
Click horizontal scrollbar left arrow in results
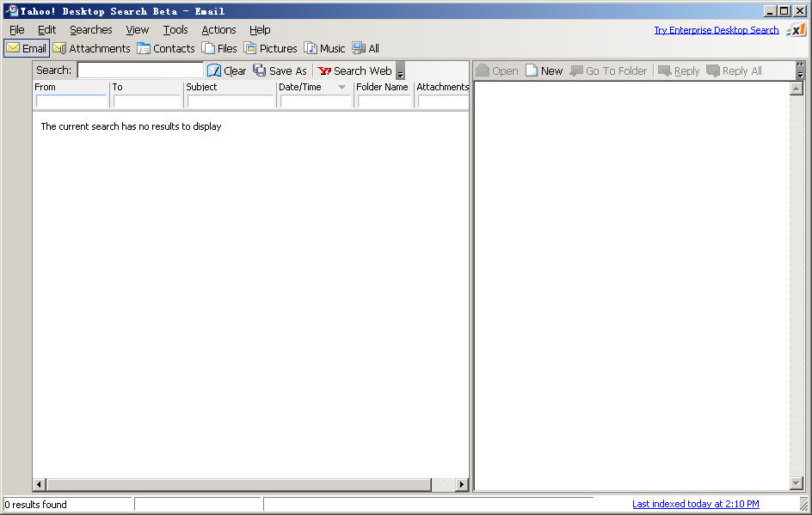click(39, 484)
